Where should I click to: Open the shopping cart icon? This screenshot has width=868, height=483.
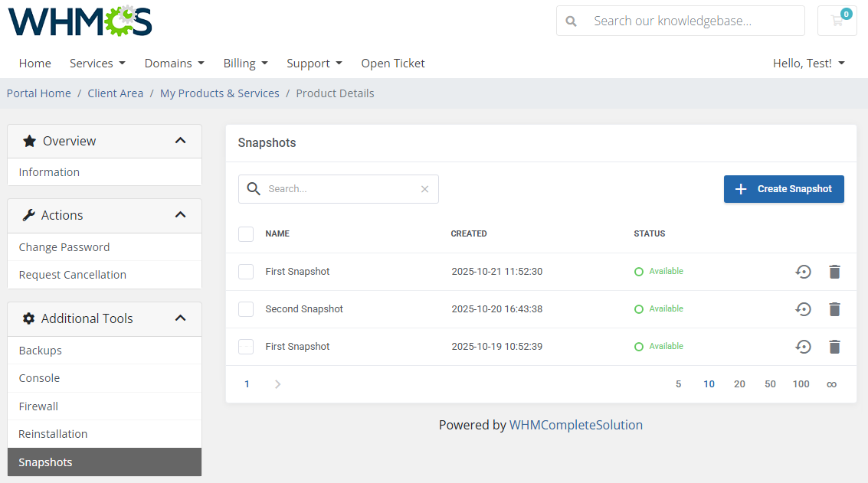(837, 21)
